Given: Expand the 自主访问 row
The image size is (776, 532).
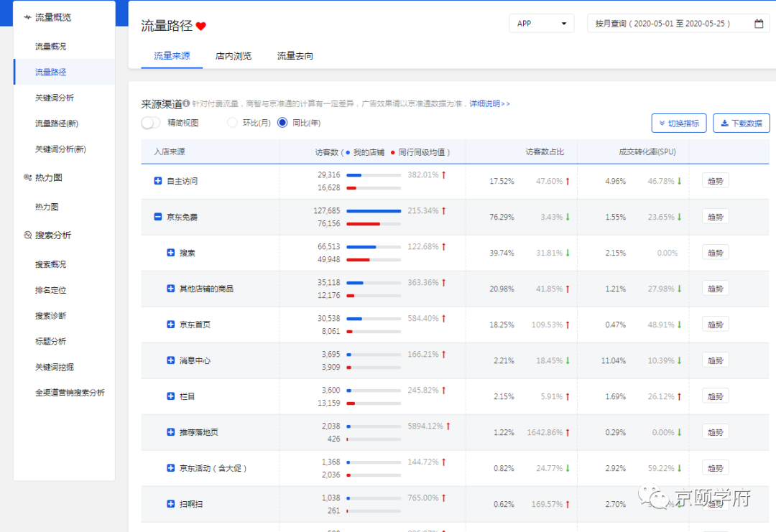Looking at the screenshot, I should [158, 181].
